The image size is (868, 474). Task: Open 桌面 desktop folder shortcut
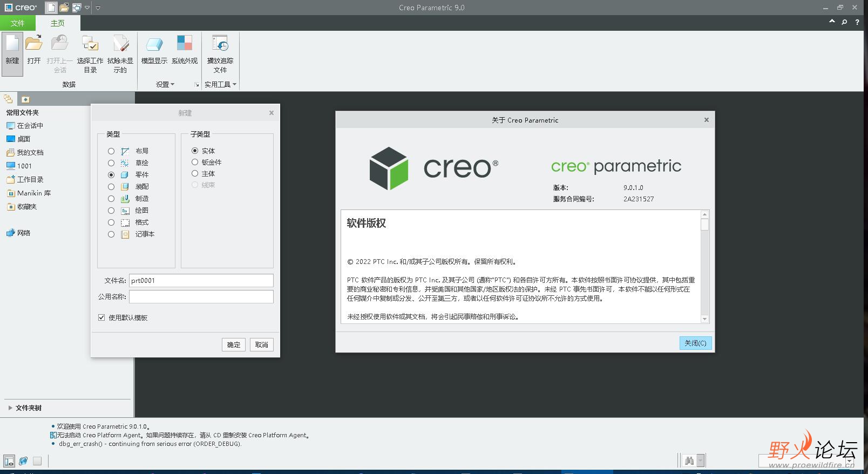[x=18, y=139]
